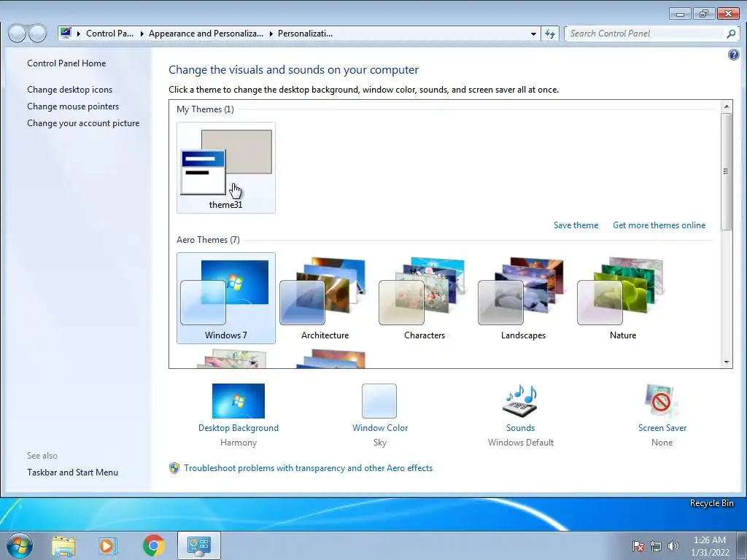
Task: Click the Action Center flag tray icon
Action: [x=638, y=546]
